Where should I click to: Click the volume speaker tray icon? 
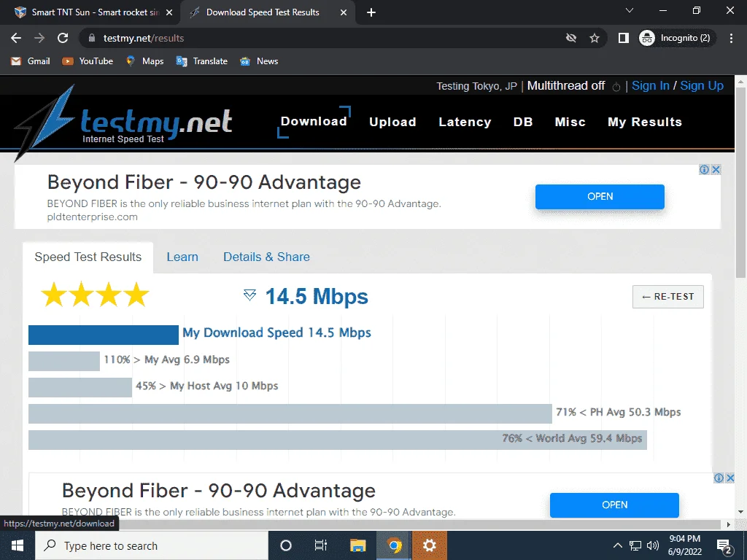(x=653, y=545)
